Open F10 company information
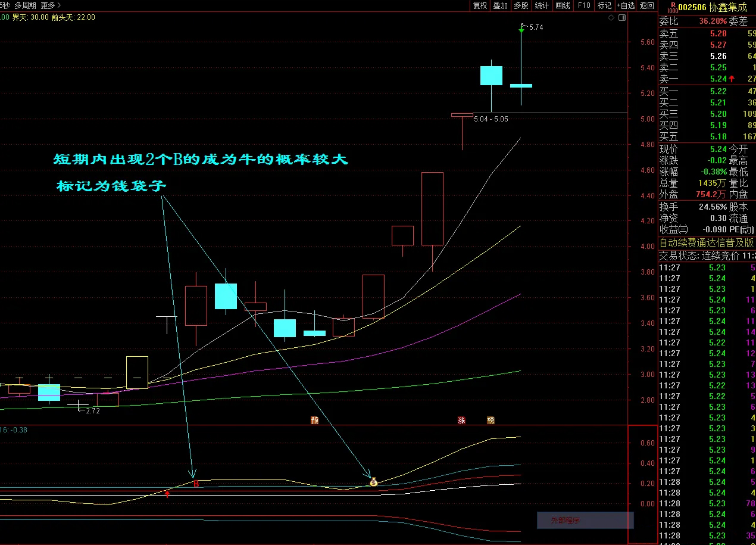The image size is (756, 545). point(584,5)
